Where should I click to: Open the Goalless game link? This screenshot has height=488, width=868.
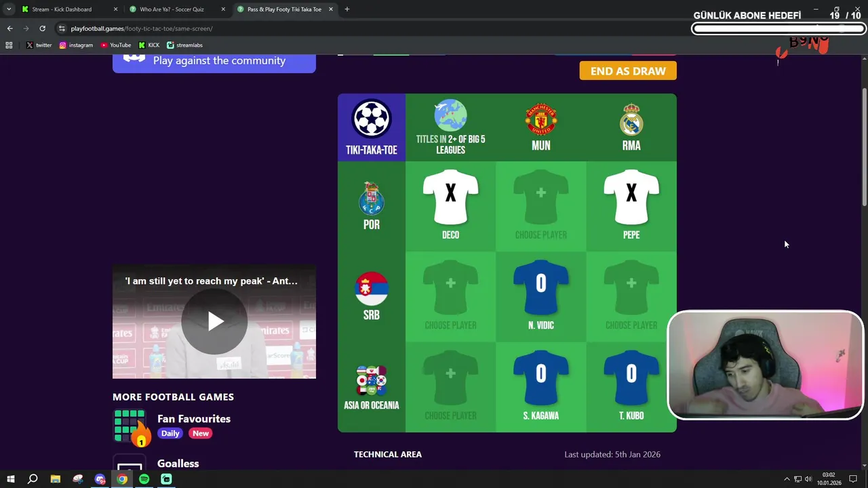click(x=178, y=464)
